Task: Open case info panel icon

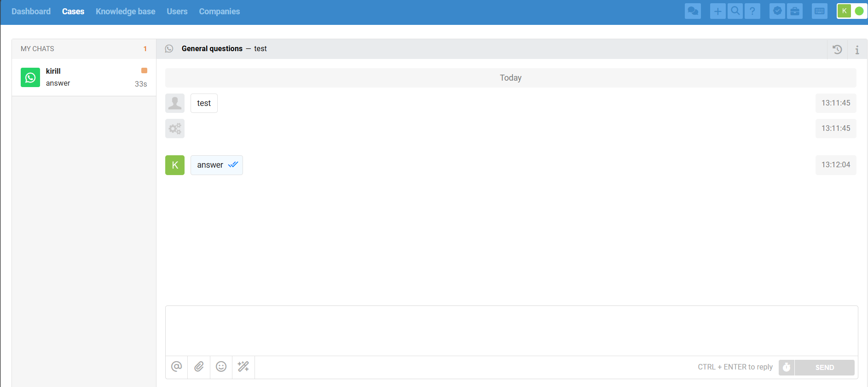Action: 857,49
